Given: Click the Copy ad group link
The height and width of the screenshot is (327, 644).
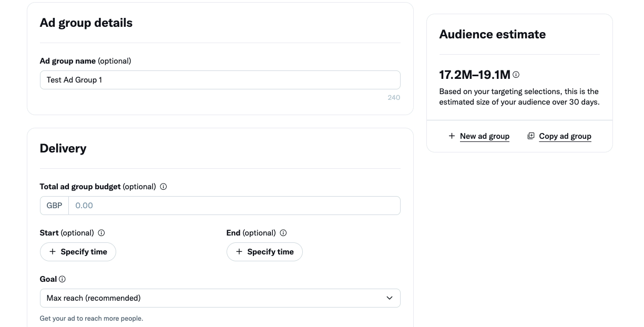Looking at the screenshot, I should 565,136.
